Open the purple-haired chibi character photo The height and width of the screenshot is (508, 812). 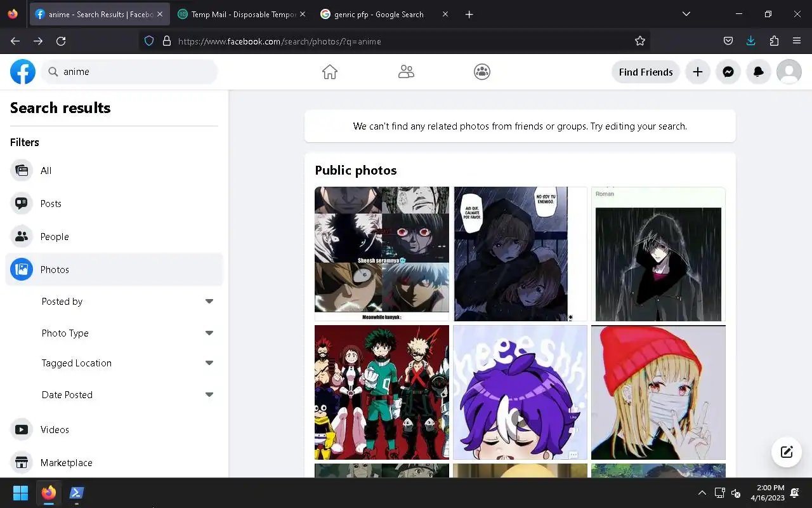(x=520, y=392)
